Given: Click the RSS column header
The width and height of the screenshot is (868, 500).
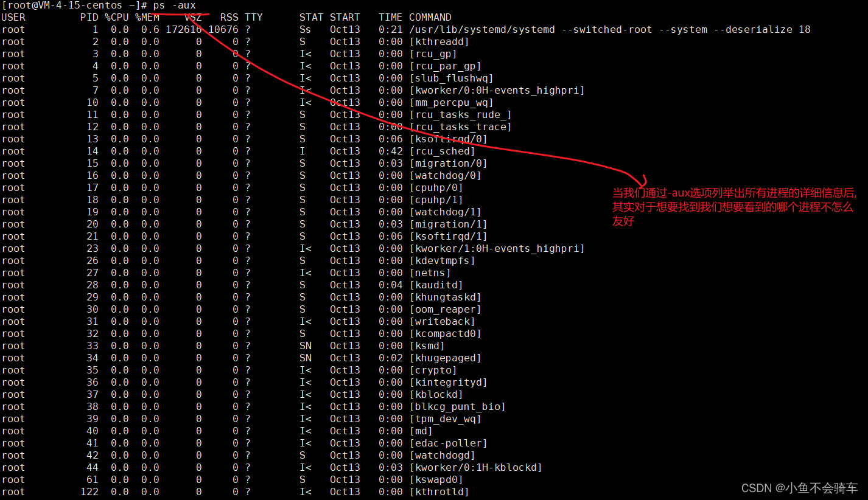Looking at the screenshot, I should click(229, 18).
